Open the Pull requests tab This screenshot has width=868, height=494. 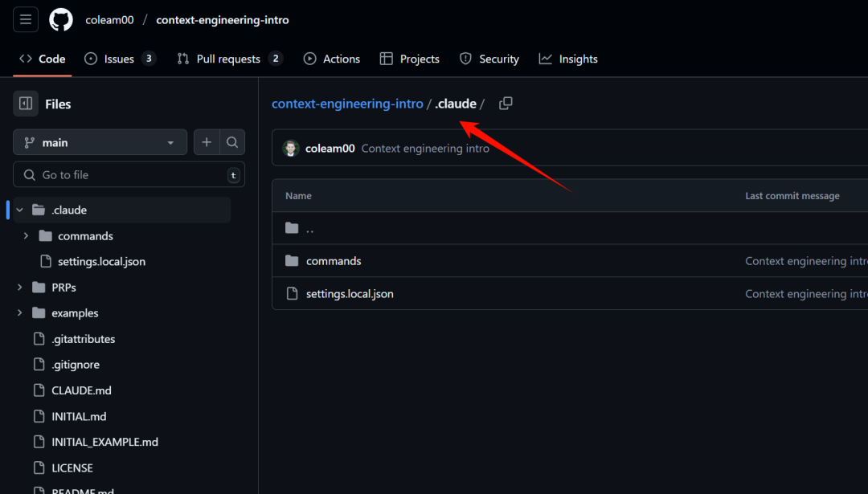230,59
